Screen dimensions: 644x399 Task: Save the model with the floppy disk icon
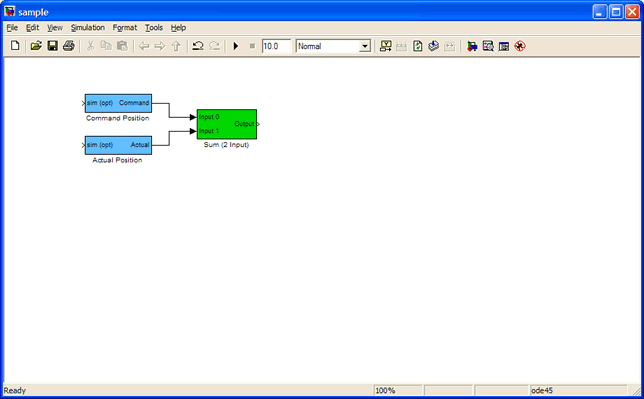(x=52, y=46)
